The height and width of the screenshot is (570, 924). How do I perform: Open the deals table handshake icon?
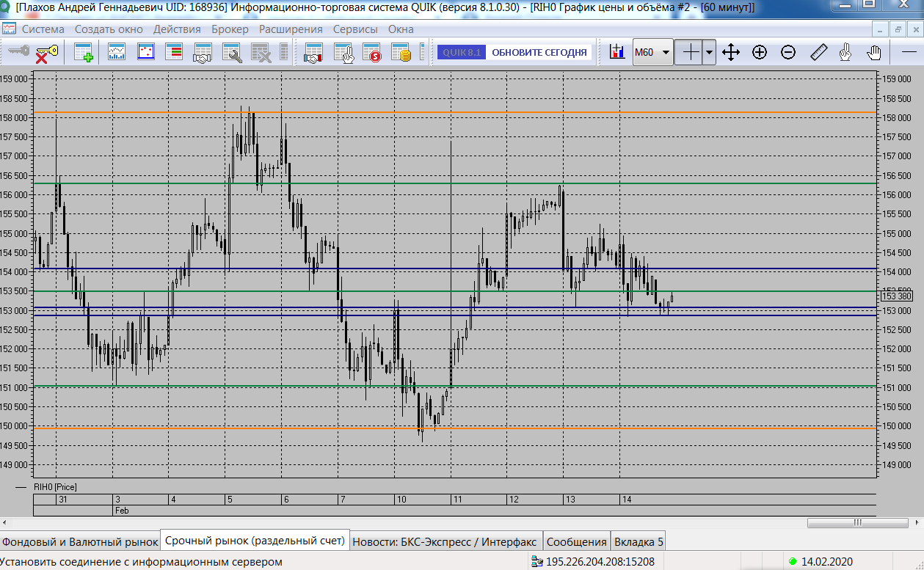coord(203,53)
